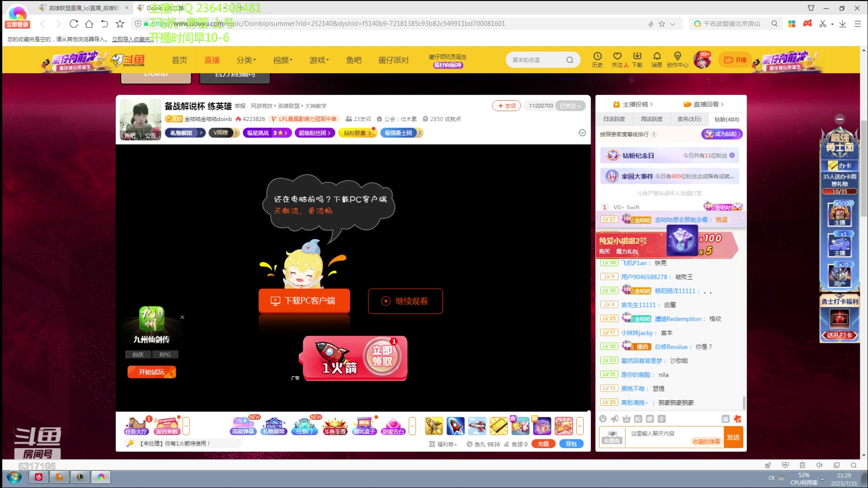
Task: Click the 下载PC客户端 button
Action: (x=304, y=301)
